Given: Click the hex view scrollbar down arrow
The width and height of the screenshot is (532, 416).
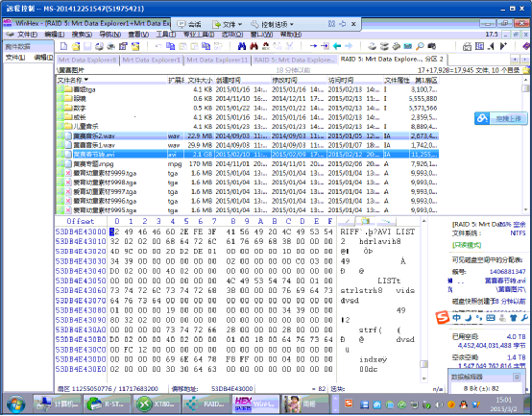Looking at the screenshot, I should pos(423,379).
